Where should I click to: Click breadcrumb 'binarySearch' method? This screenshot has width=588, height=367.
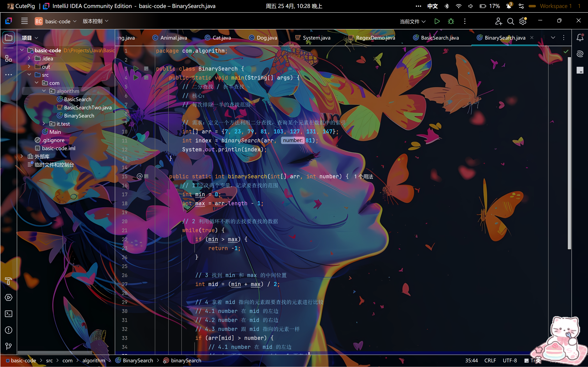182,361
